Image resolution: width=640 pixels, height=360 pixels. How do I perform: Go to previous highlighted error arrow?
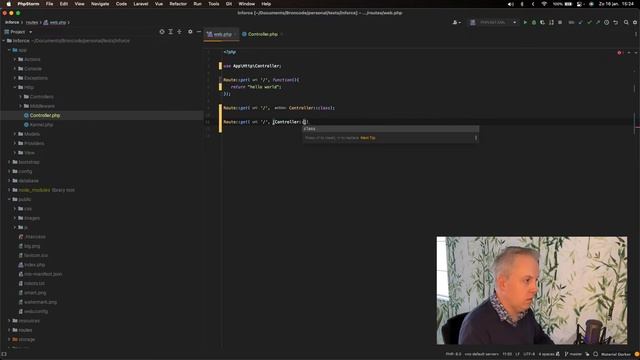(x=629, y=53)
